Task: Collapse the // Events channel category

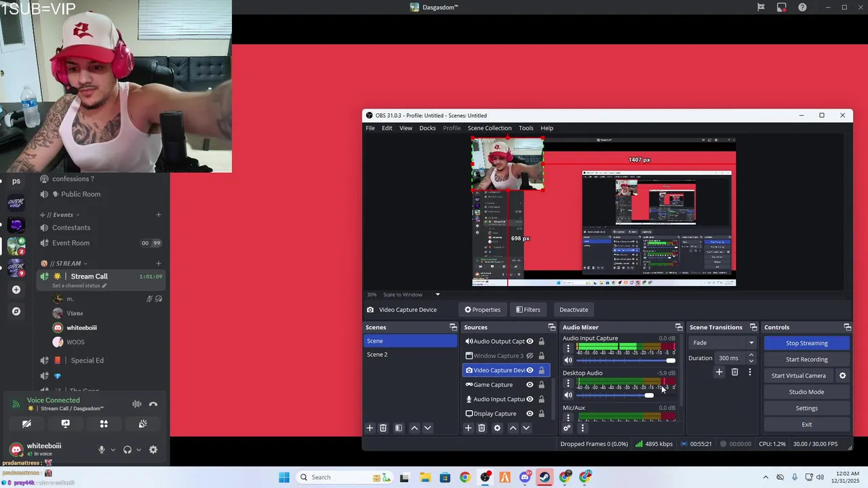Action: pyautogui.click(x=62, y=215)
